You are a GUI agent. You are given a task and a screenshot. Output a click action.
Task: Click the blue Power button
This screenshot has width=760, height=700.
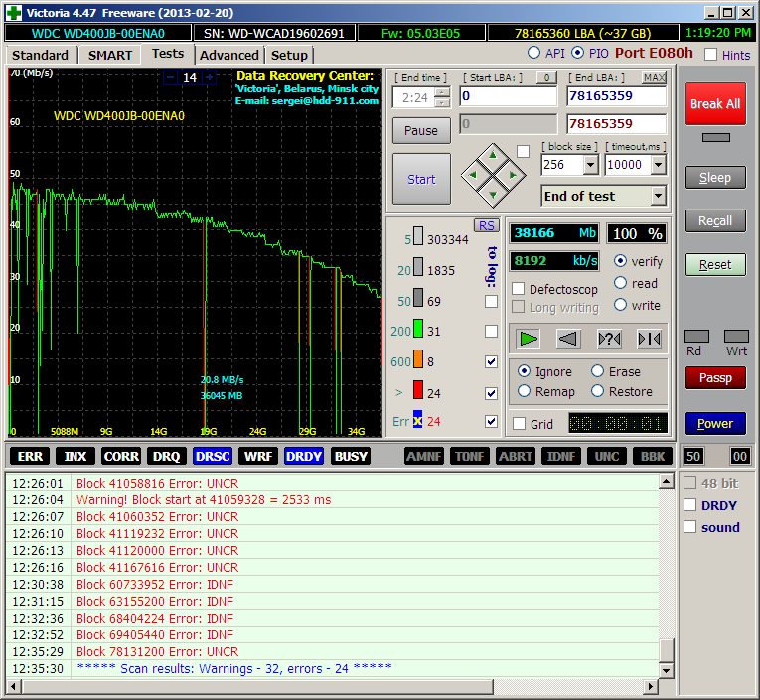point(715,423)
